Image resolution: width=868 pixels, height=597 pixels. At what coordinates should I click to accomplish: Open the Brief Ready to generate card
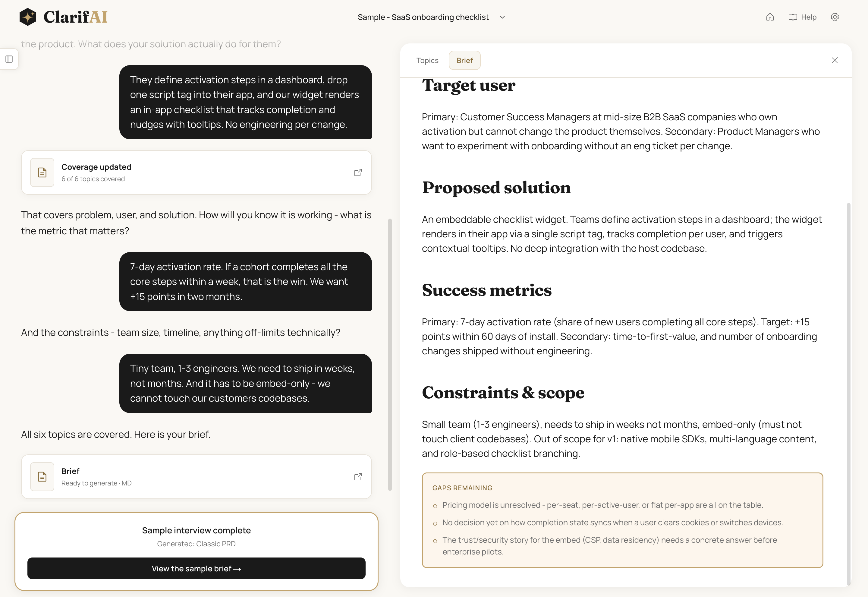click(x=196, y=477)
